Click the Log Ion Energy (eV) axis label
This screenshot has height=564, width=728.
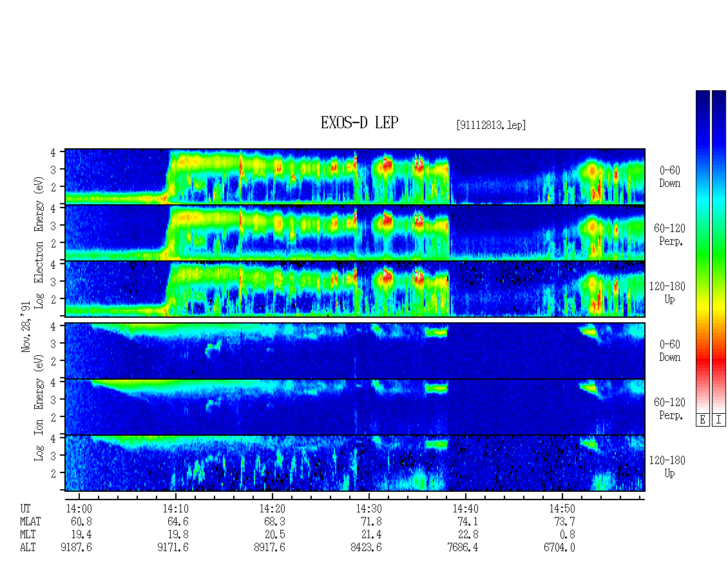click(x=39, y=408)
